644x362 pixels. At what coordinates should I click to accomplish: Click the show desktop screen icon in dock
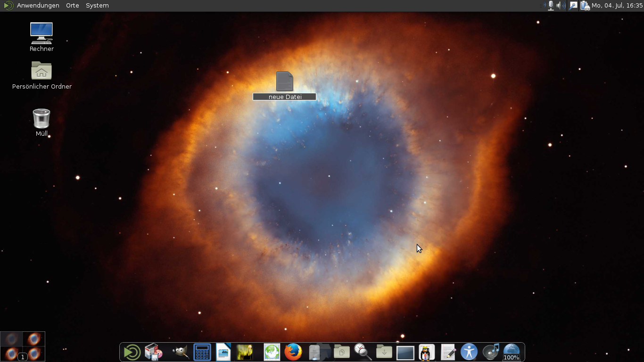[405, 353]
